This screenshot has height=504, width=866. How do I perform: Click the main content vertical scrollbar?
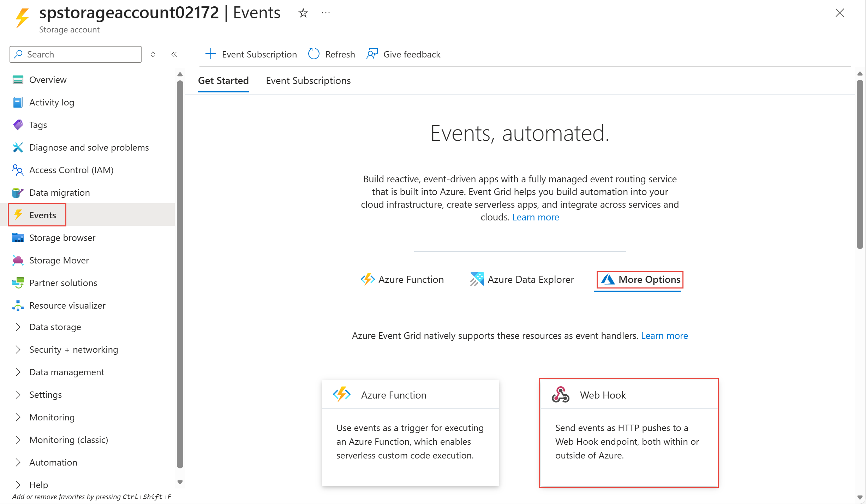tap(860, 164)
